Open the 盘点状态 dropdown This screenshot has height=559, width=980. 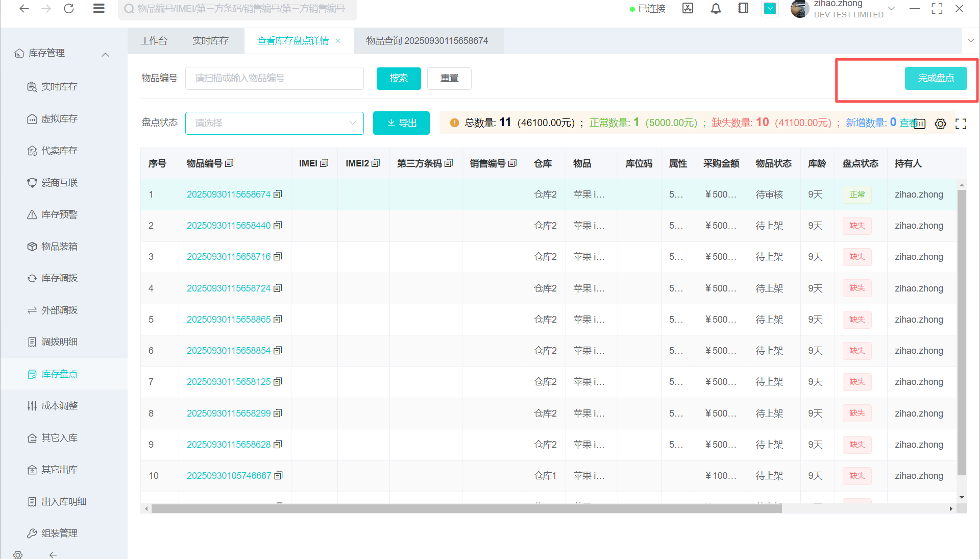click(275, 123)
